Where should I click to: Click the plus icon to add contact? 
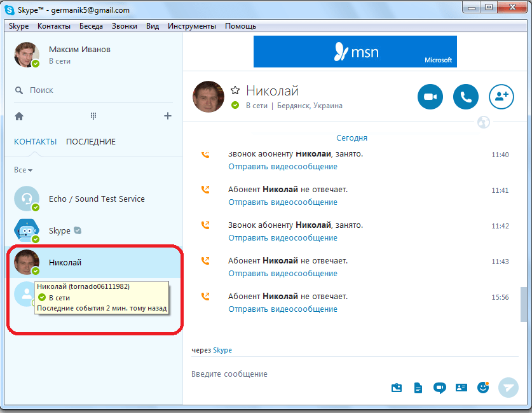(168, 116)
